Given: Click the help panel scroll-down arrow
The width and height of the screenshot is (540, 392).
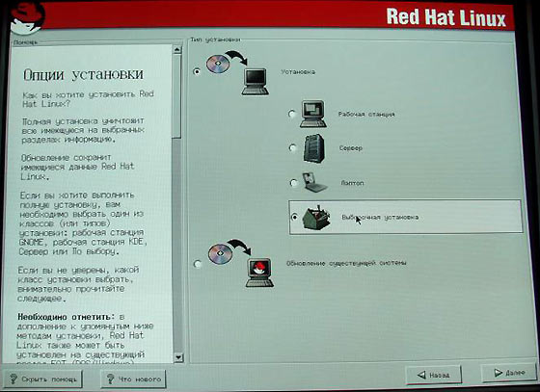Looking at the screenshot, I should tap(178, 357).
